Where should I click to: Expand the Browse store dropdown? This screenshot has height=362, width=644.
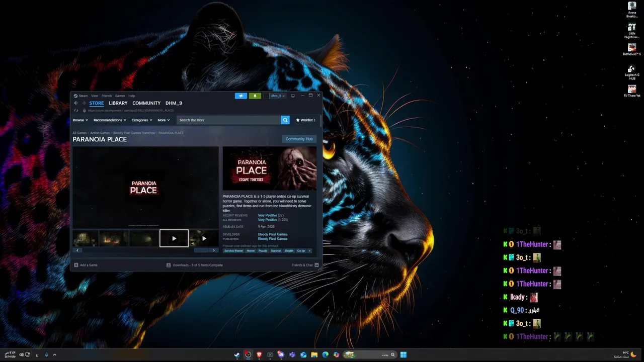[80, 120]
